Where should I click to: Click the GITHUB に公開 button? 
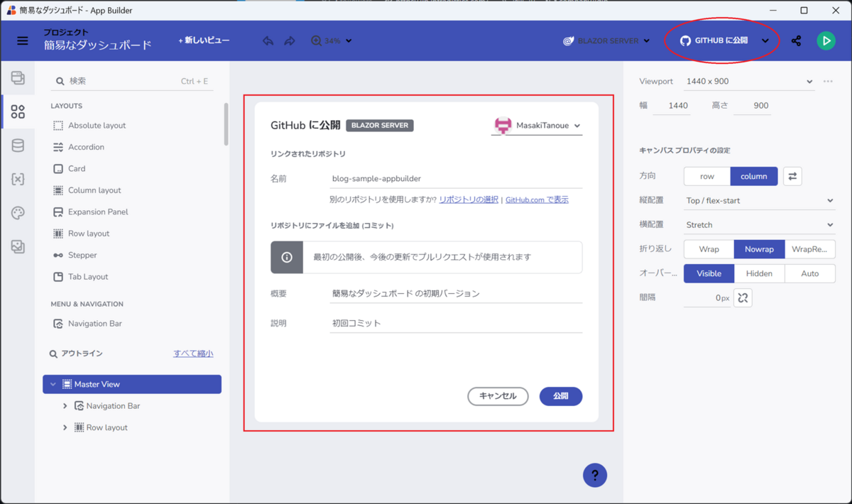(714, 41)
